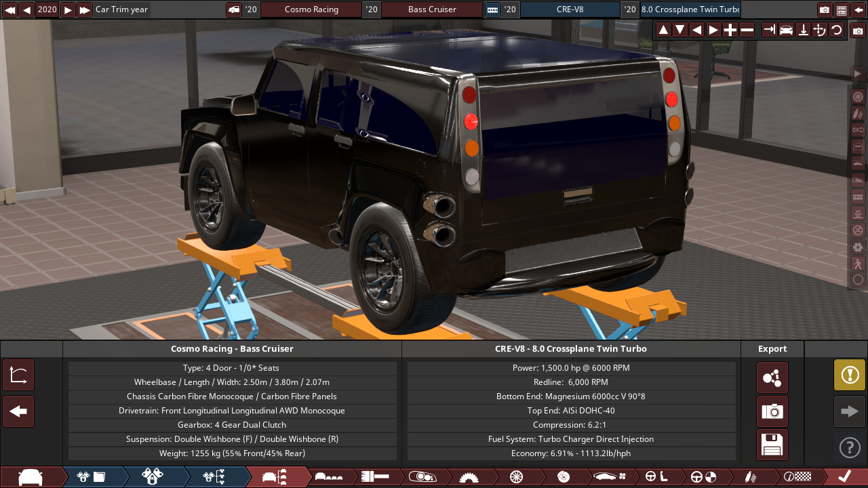The height and width of the screenshot is (488, 868).
Task: Go back with the large left arrow
Action: pyautogui.click(x=18, y=411)
